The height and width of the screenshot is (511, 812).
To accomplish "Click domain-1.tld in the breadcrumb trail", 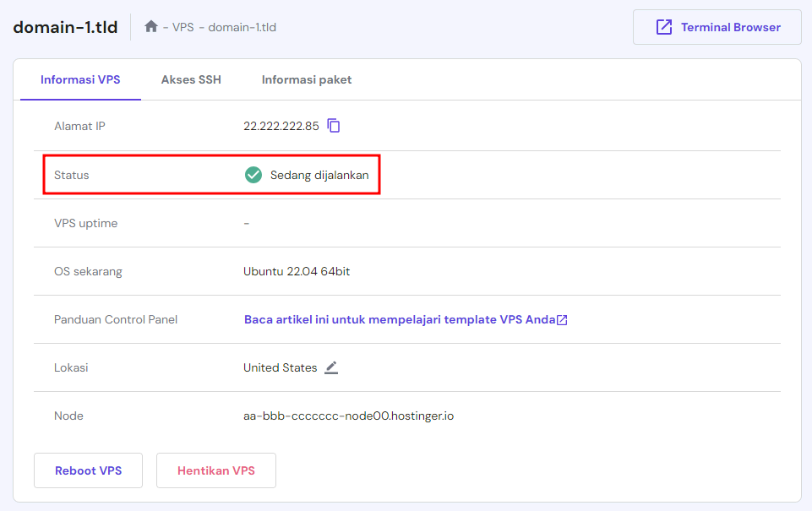I will [243, 27].
